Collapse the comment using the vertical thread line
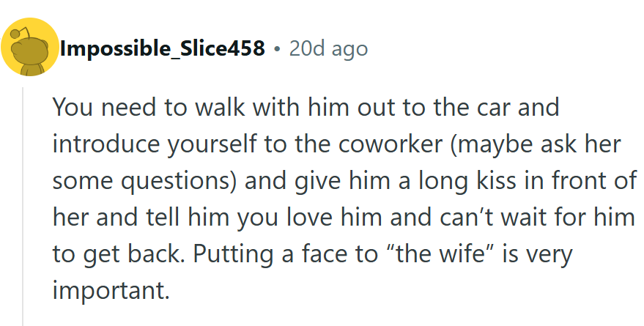644x326 pixels. [x=23, y=205]
